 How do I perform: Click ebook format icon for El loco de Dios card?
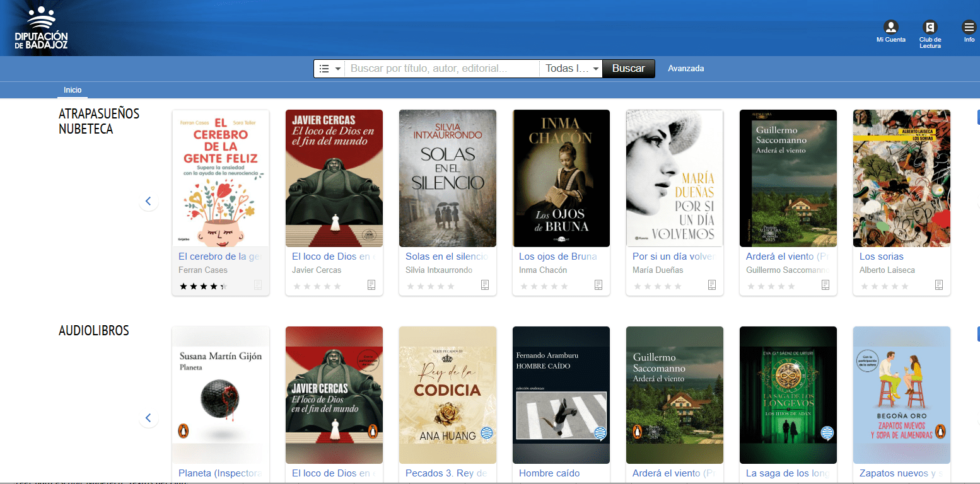pos(371,285)
